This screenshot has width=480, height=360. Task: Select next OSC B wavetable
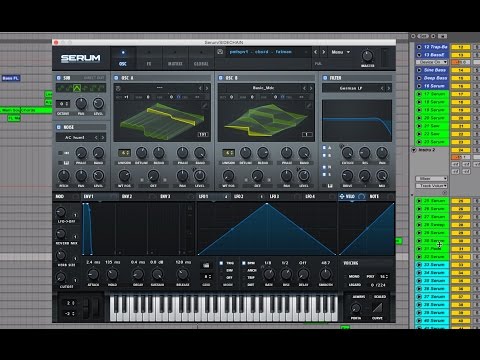coord(311,88)
